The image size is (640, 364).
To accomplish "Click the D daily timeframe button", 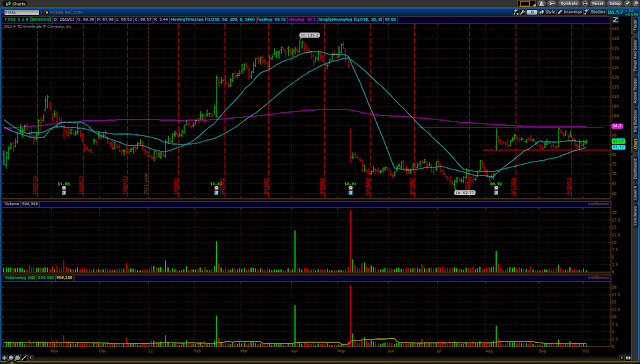I will pos(532,12).
